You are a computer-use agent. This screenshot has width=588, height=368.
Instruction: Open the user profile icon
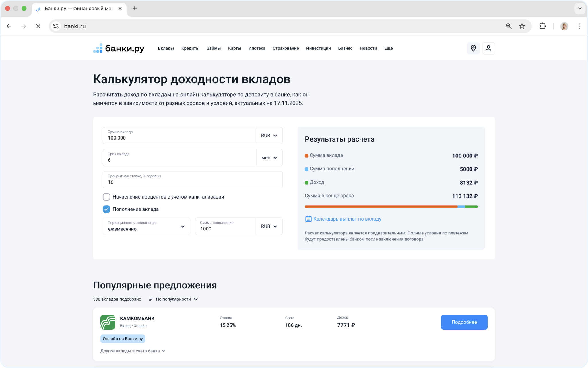[488, 48]
